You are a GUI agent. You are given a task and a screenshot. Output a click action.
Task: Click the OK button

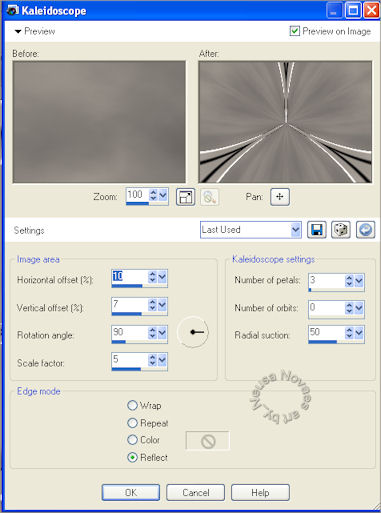131,492
